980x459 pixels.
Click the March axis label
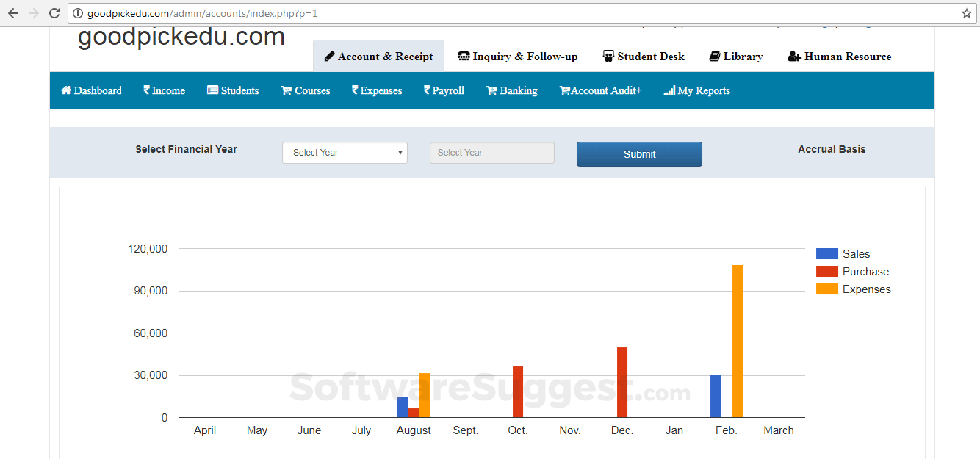click(x=779, y=430)
